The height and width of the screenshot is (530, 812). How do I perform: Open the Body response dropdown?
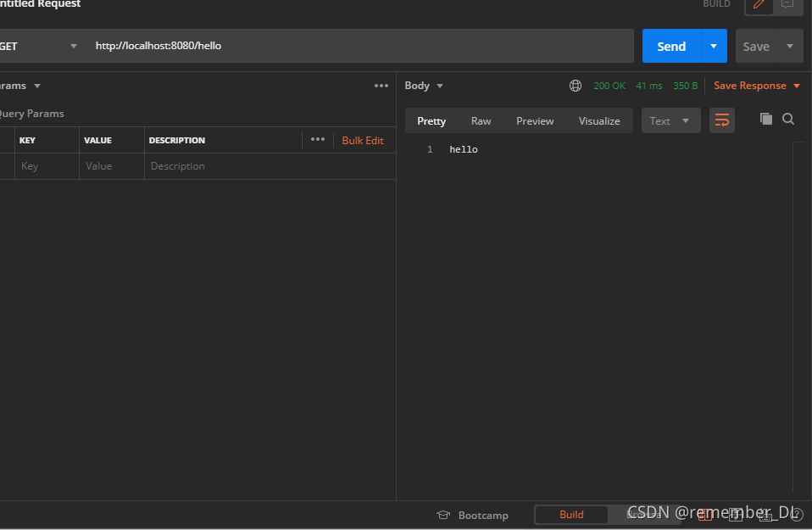tap(424, 86)
